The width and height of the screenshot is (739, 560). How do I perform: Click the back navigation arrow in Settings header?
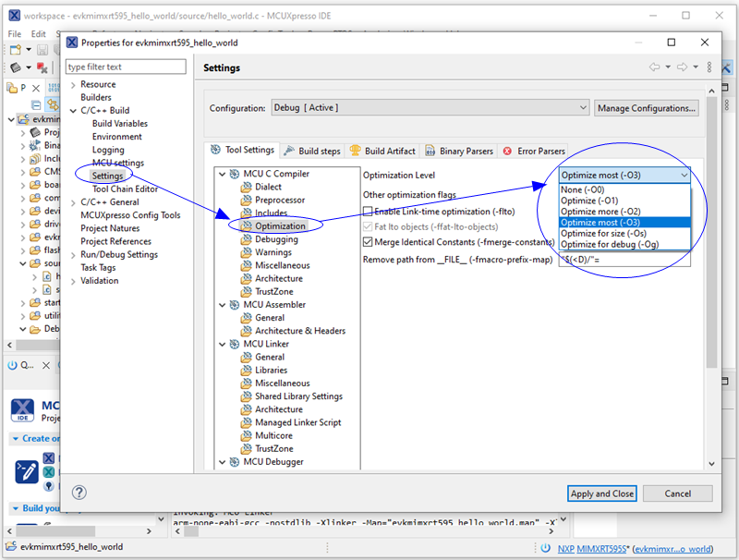[x=655, y=67]
